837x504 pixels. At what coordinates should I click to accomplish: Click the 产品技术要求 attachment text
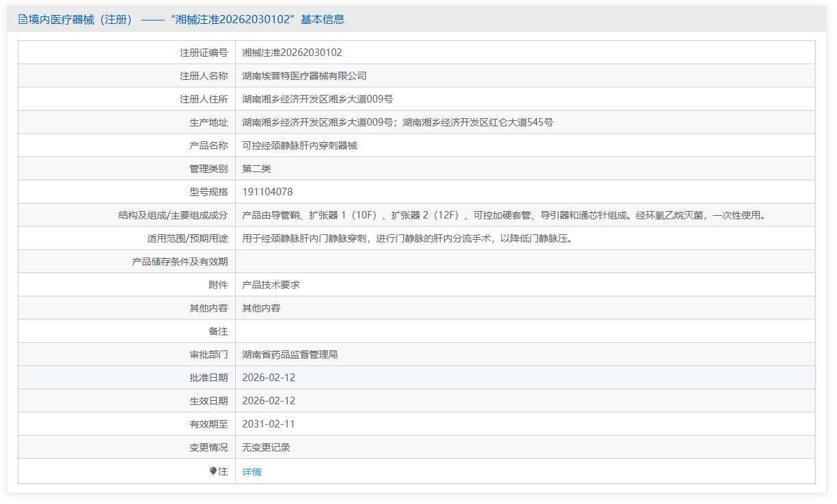pos(271,285)
